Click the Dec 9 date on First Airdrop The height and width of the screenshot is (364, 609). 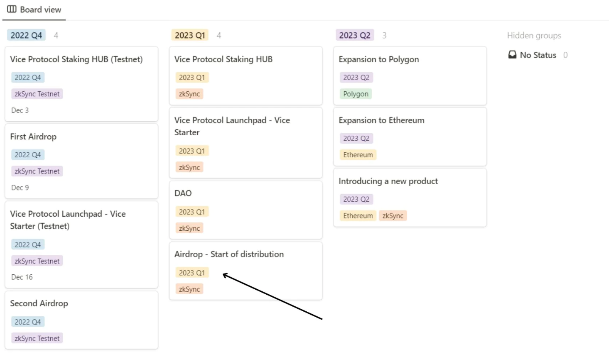[20, 188]
